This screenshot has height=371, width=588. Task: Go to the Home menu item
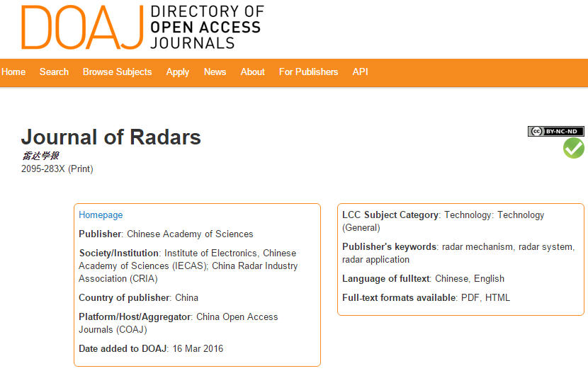click(x=13, y=72)
